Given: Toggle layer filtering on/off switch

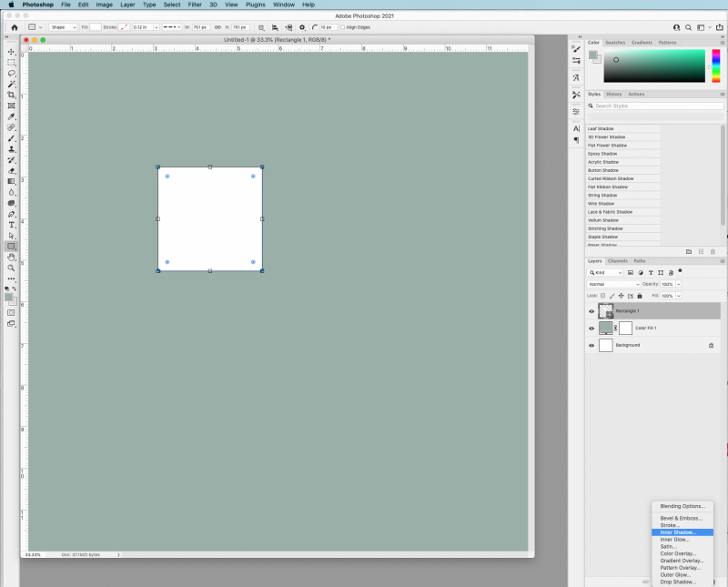Looking at the screenshot, I should click(x=680, y=271).
